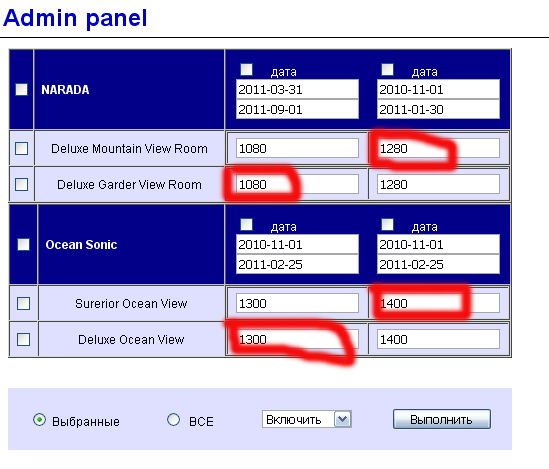Tick NARADA's first дата column checkbox
This screenshot has width=549, height=469.
click(246, 69)
